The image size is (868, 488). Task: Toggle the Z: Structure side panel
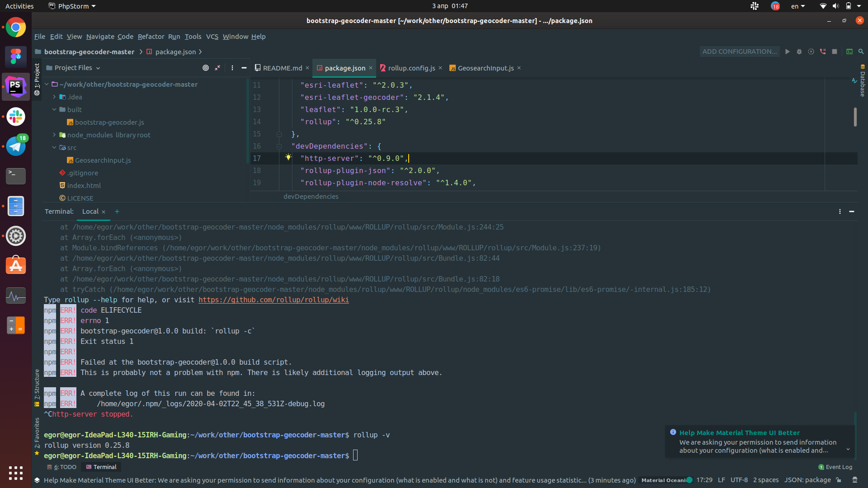(37, 388)
